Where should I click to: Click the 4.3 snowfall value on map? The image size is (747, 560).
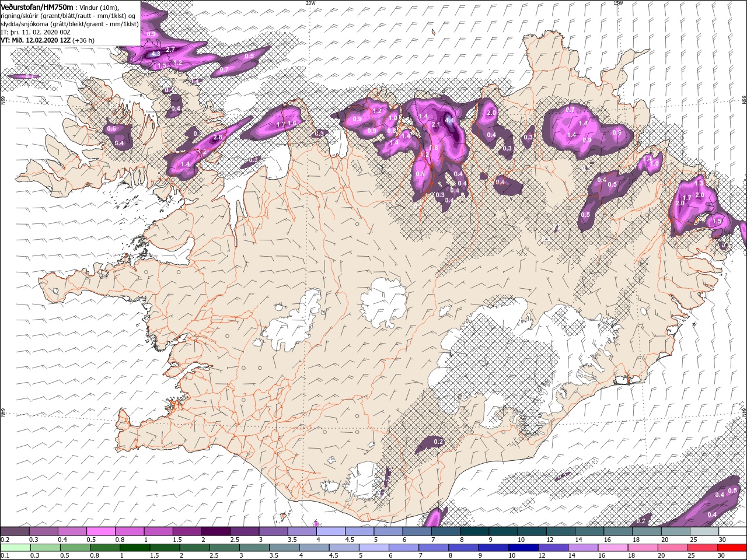tap(155, 54)
